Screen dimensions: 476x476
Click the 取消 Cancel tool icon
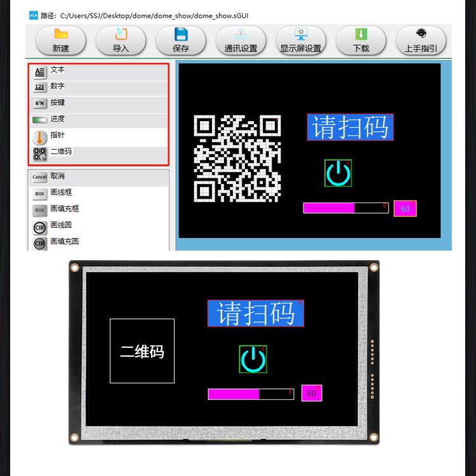(40, 177)
